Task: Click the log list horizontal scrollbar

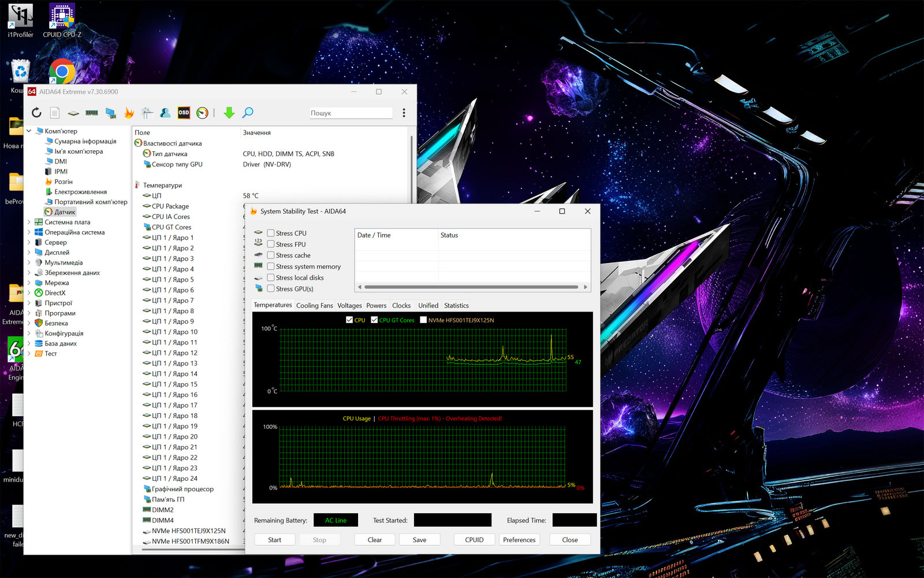Action: pyautogui.click(x=471, y=287)
